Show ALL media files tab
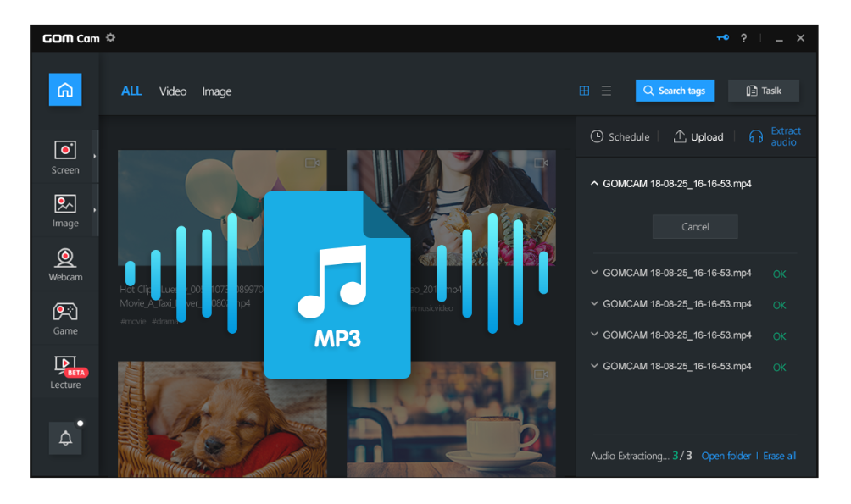Viewport: 851px width, 504px height. coord(131,91)
